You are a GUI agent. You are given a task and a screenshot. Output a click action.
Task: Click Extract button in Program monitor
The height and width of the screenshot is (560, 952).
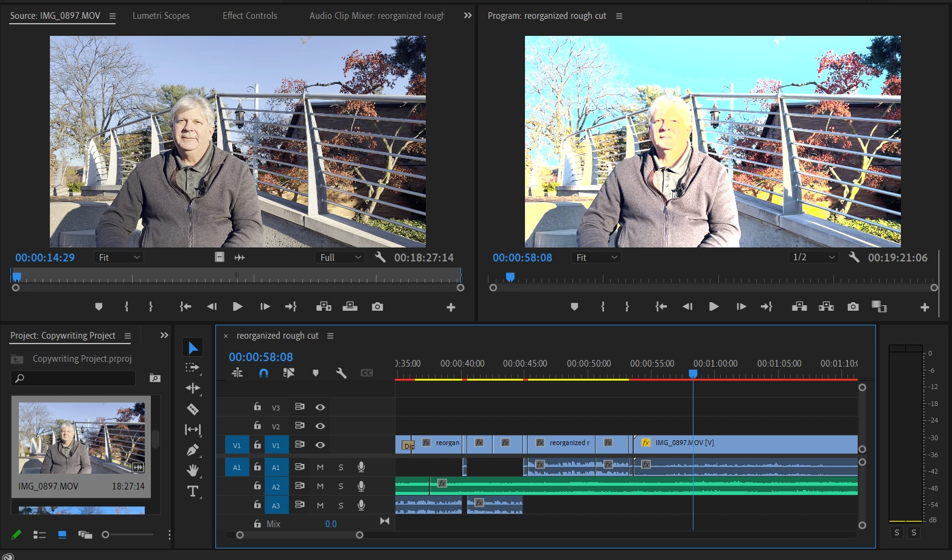(x=826, y=306)
